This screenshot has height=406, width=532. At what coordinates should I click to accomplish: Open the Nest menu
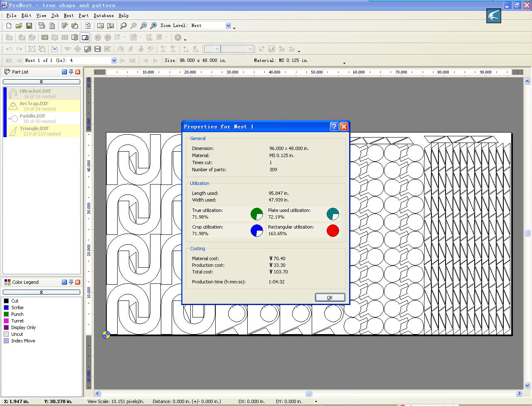pos(69,15)
